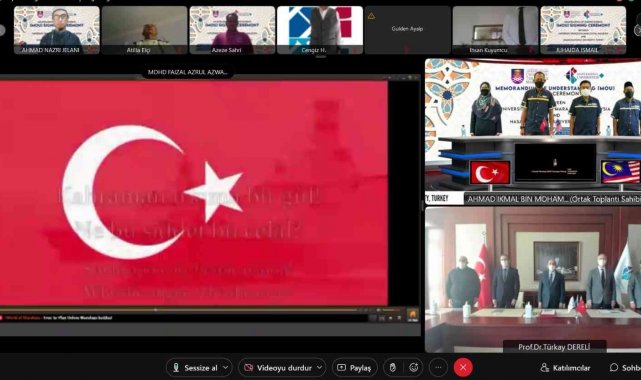641x380 pixels.
Task: Select Gulden Ayalp participant tile
Action: click(408, 30)
